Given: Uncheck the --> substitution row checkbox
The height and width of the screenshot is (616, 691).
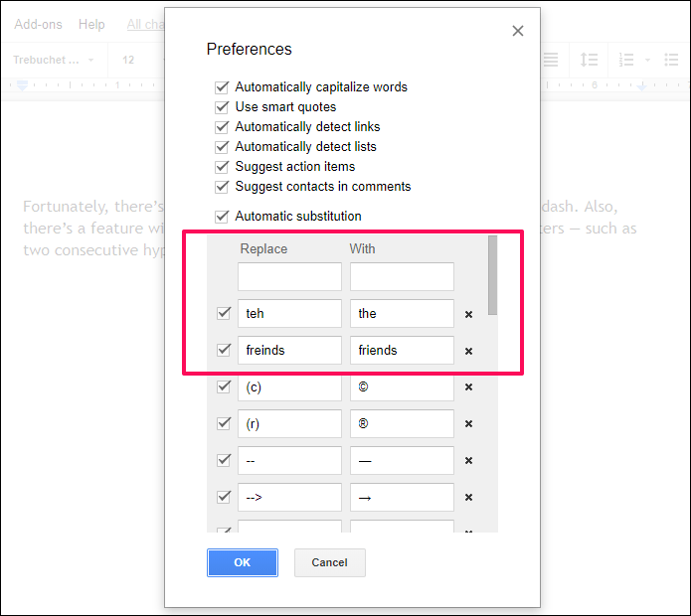Looking at the screenshot, I should (x=224, y=497).
